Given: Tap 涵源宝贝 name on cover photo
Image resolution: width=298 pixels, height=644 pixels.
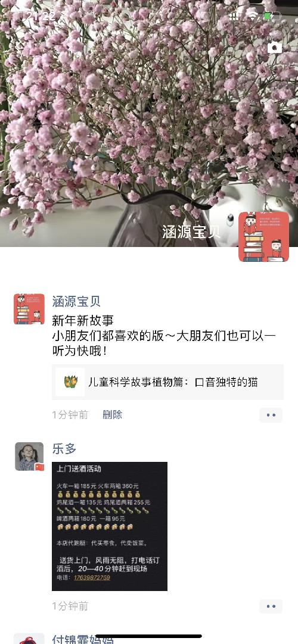Looking at the screenshot, I should tap(191, 232).
